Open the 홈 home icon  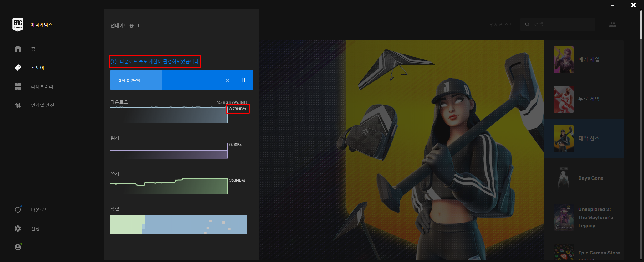pyautogui.click(x=18, y=49)
